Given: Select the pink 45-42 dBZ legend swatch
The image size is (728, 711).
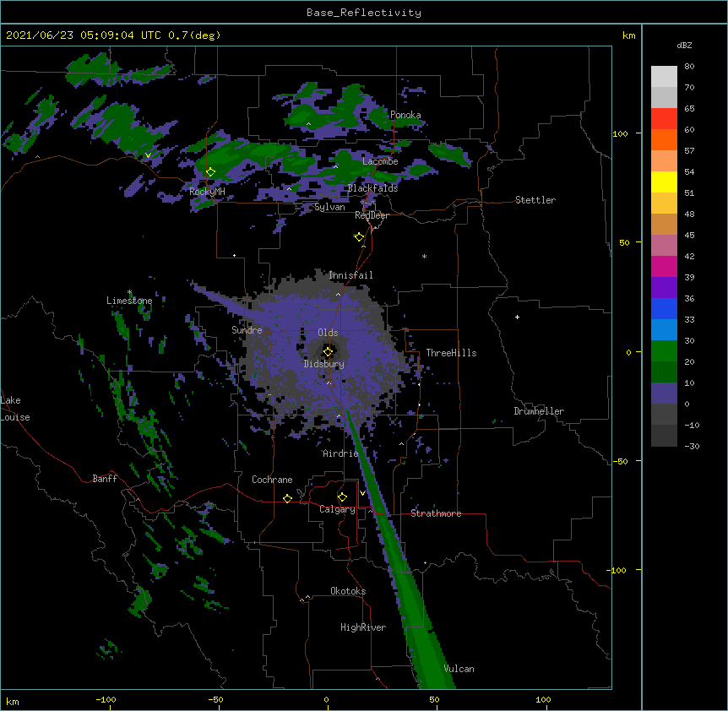Looking at the screenshot, I should pyautogui.click(x=664, y=245).
